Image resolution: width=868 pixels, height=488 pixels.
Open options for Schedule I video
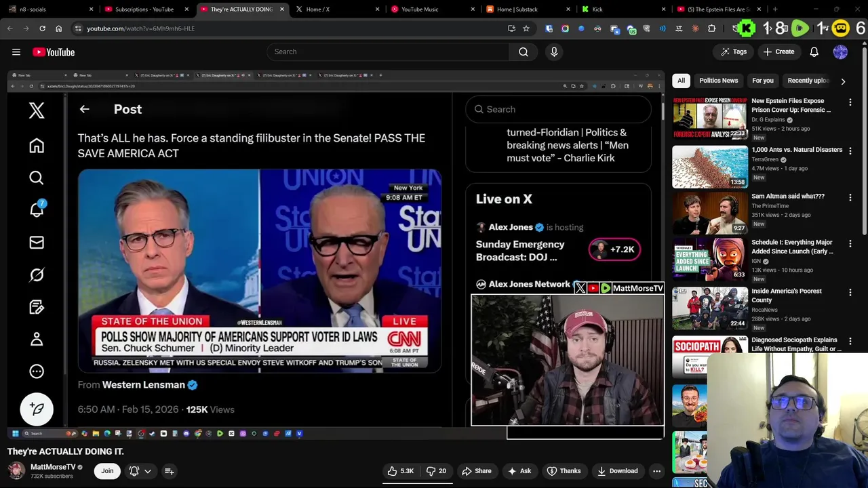click(x=850, y=243)
